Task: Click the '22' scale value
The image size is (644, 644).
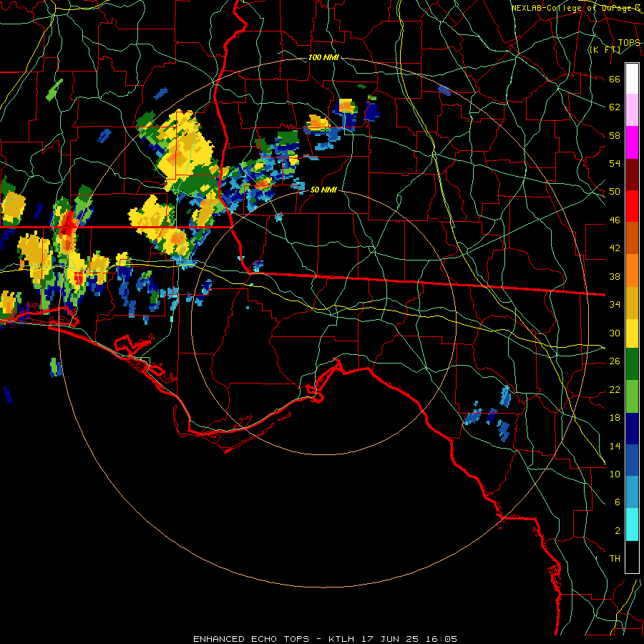Action: pyautogui.click(x=615, y=389)
